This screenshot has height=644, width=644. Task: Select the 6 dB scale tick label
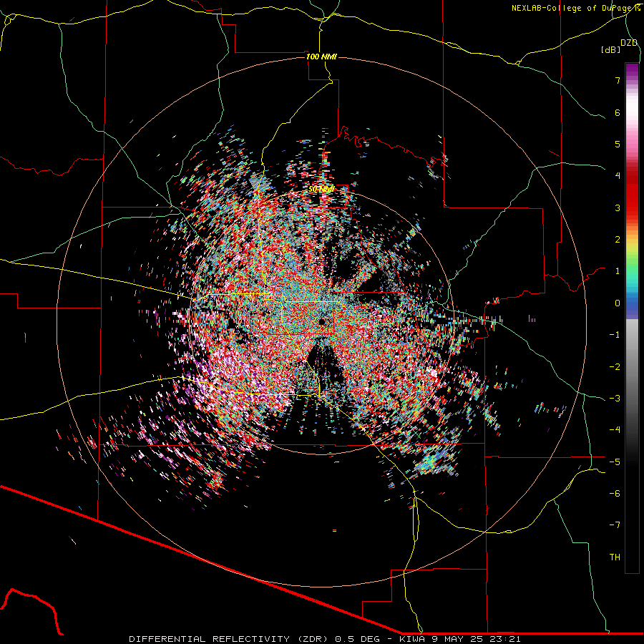pos(618,112)
